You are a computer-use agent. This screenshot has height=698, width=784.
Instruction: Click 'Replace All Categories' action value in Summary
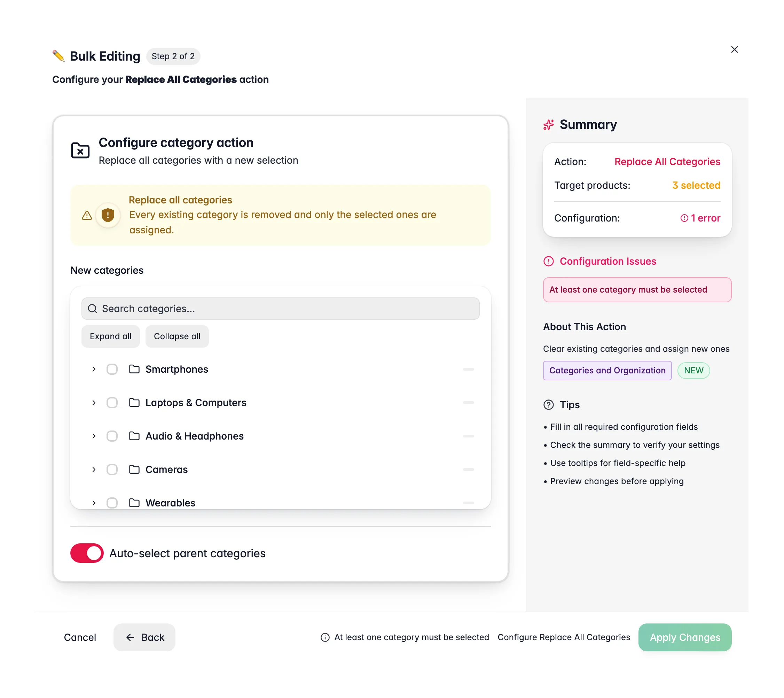667,162
